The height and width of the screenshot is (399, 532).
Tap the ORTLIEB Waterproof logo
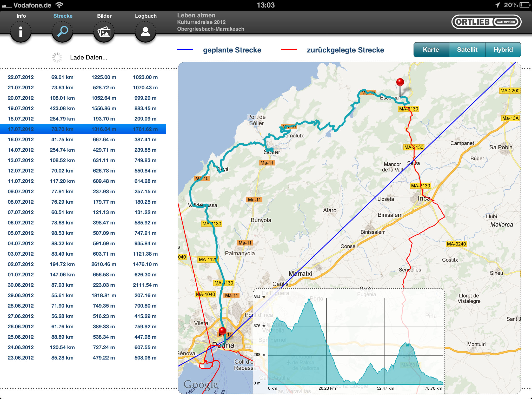point(486,22)
